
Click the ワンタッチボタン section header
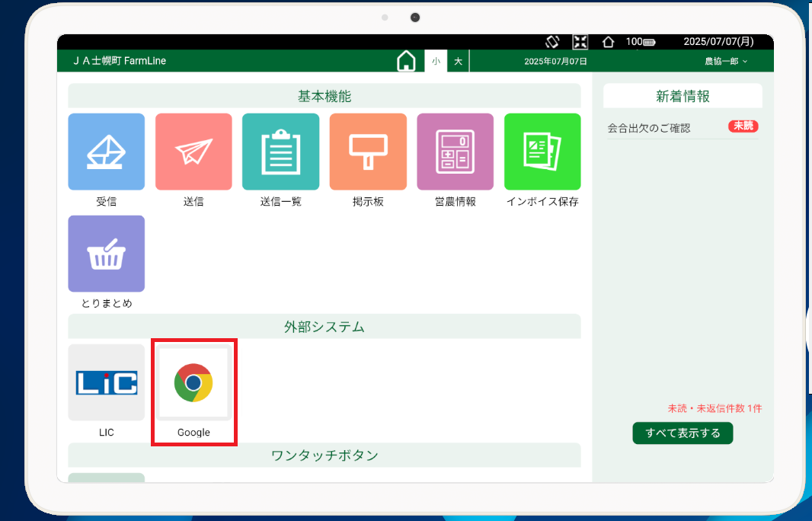click(x=324, y=455)
